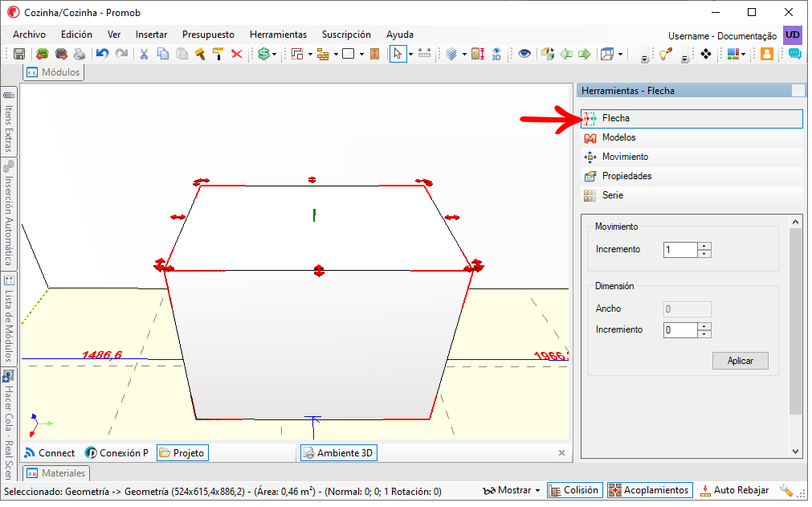Click the Aplicar button
The width and height of the screenshot is (812, 507).
pyautogui.click(x=740, y=361)
